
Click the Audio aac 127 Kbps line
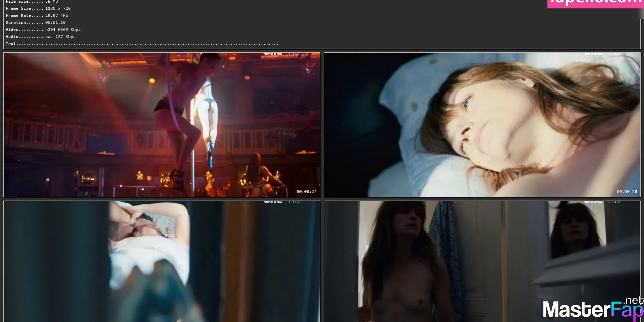pyautogui.click(x=41, y=37)
